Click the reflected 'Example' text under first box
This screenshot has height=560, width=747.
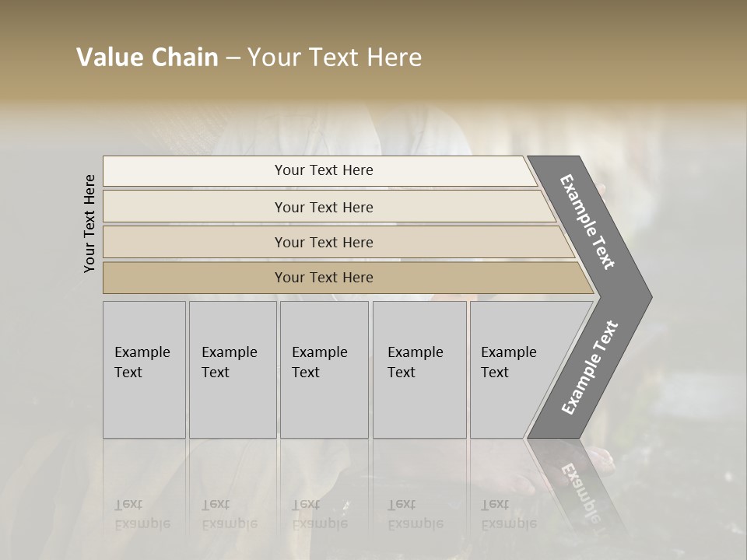tap(142, 524)
